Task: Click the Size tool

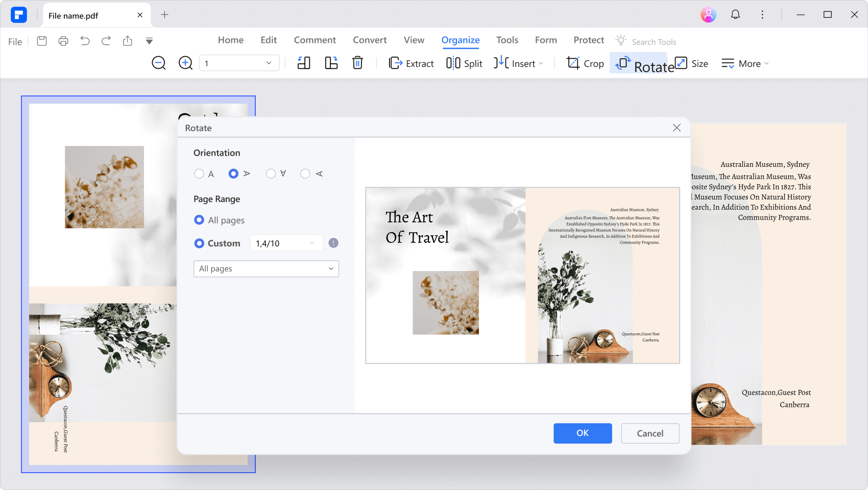Action: (x=691, y=63)
